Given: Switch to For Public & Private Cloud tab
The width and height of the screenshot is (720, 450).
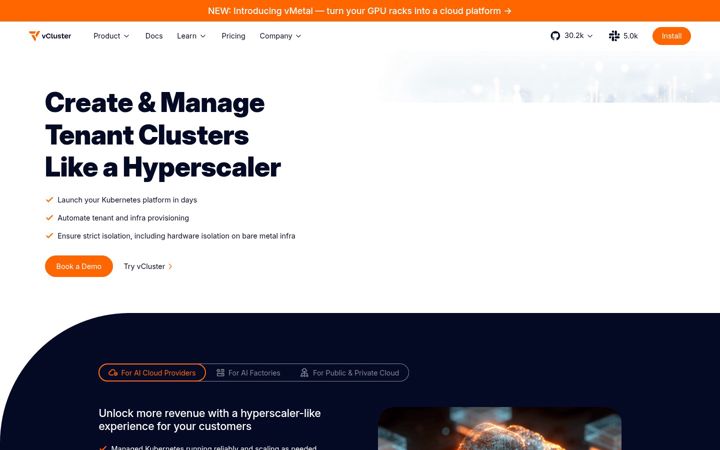Looking at the screenshot, I should pos(349,373).
